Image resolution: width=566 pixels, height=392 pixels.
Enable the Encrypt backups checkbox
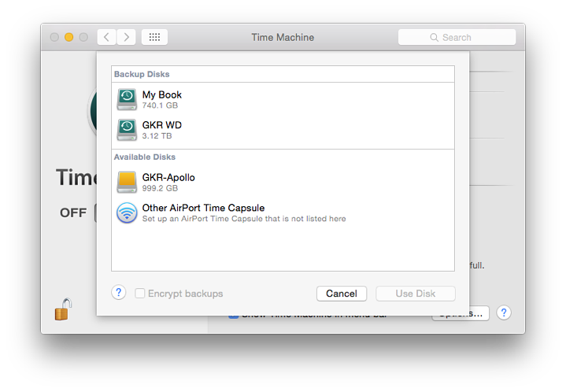(139, 293)
